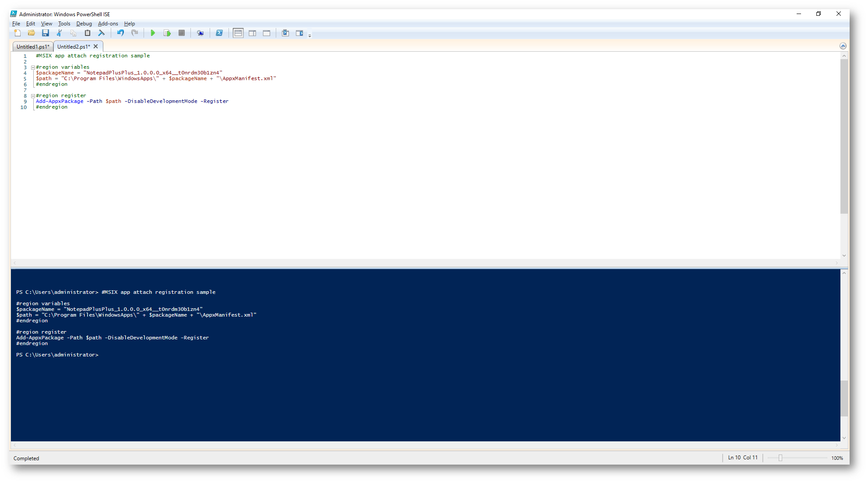Start PowerShell.exe in separate window

219,33
